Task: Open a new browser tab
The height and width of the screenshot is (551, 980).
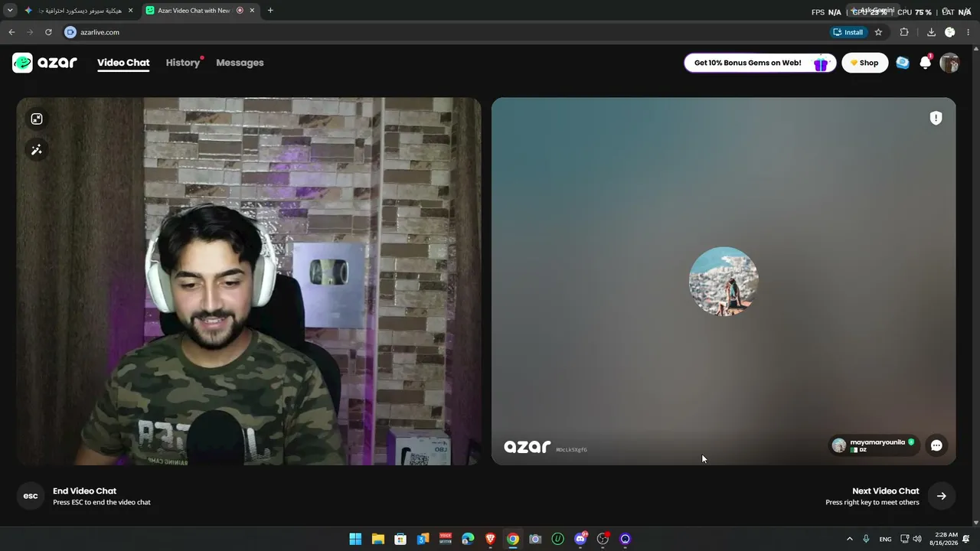Action: (270, 11)
